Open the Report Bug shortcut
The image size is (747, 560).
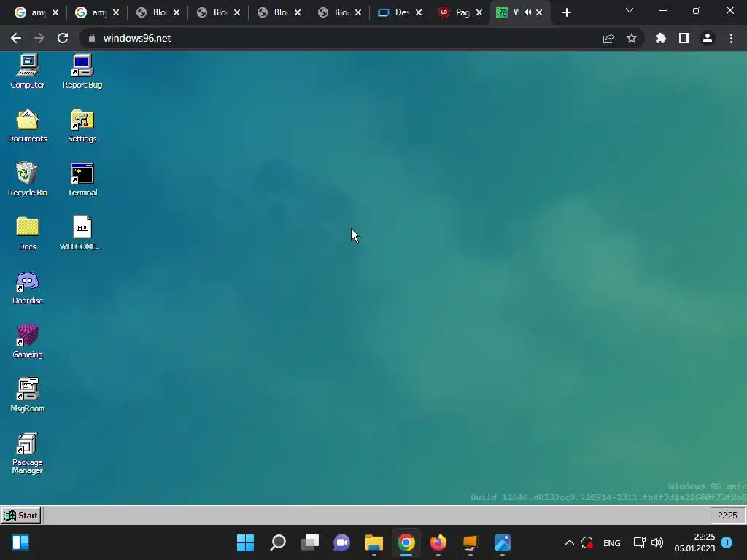click(82, 71)
